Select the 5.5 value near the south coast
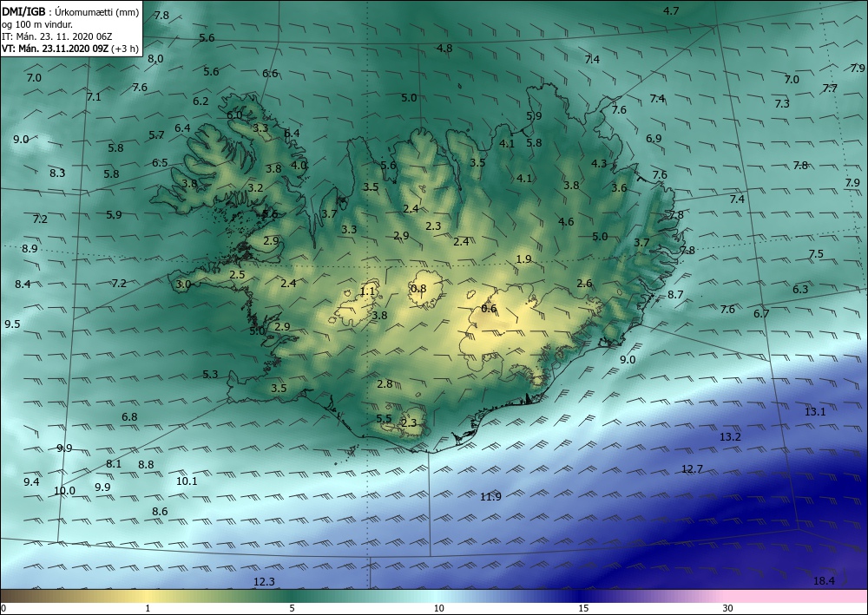 (384, 419)
